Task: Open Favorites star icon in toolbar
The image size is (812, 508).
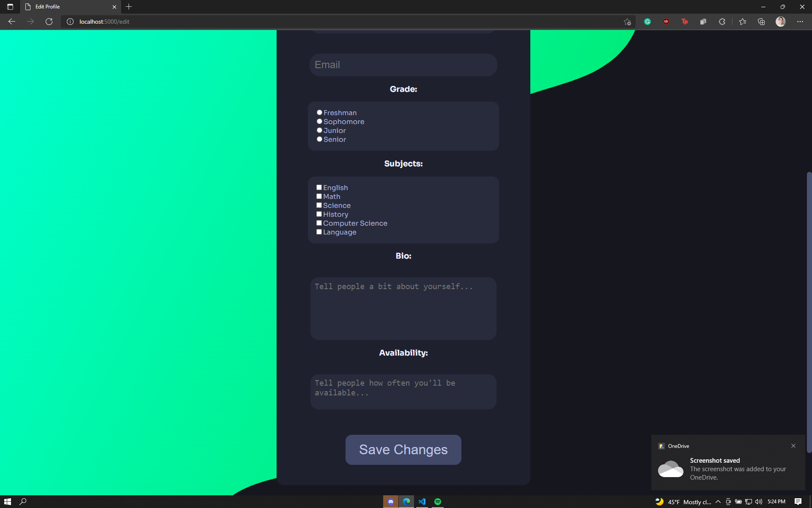Action: point(743,22)
